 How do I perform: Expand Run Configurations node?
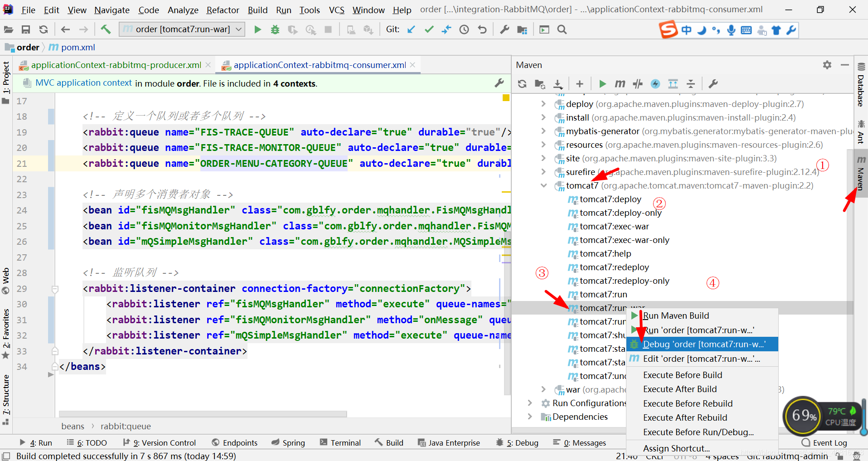point(530,403)
